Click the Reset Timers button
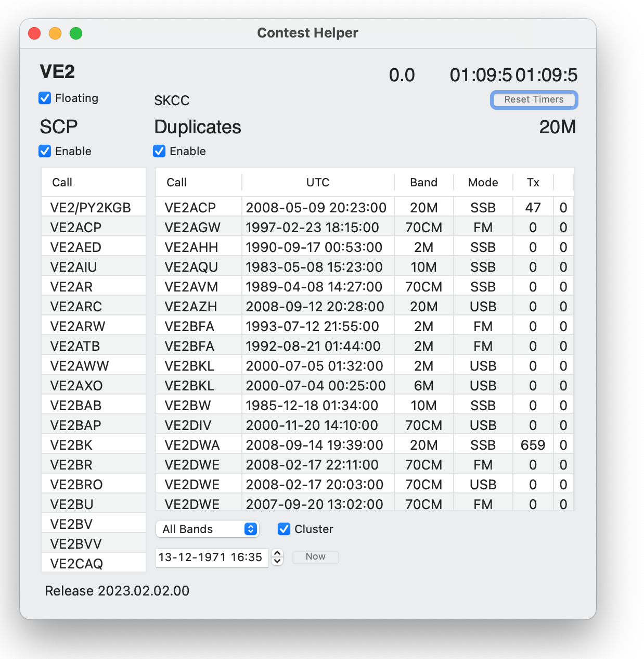Screen dimensions: 644x659 (534, 100)
